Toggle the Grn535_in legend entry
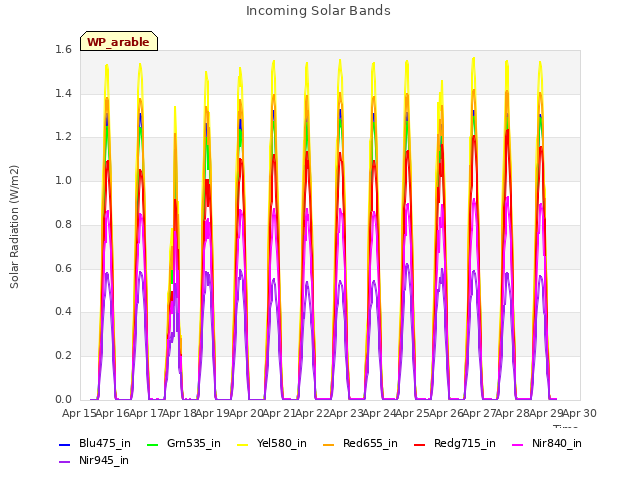This screenshot has height=480, width=640. [x=184, y=444]
